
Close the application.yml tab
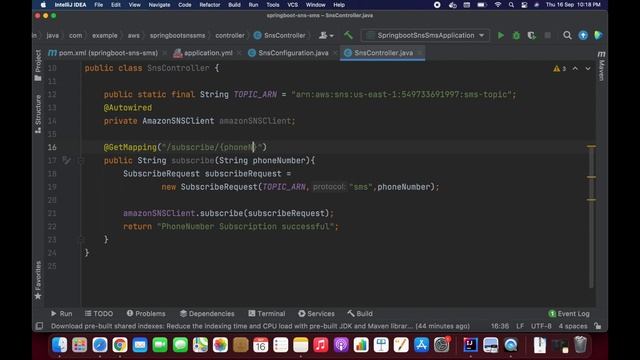pos(239,53)
